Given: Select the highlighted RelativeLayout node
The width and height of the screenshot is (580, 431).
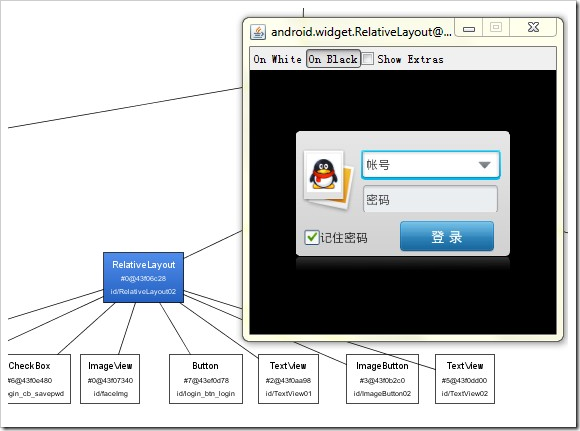Looking at the screenshot, I should pyautogui.click(x=144, y=277).
